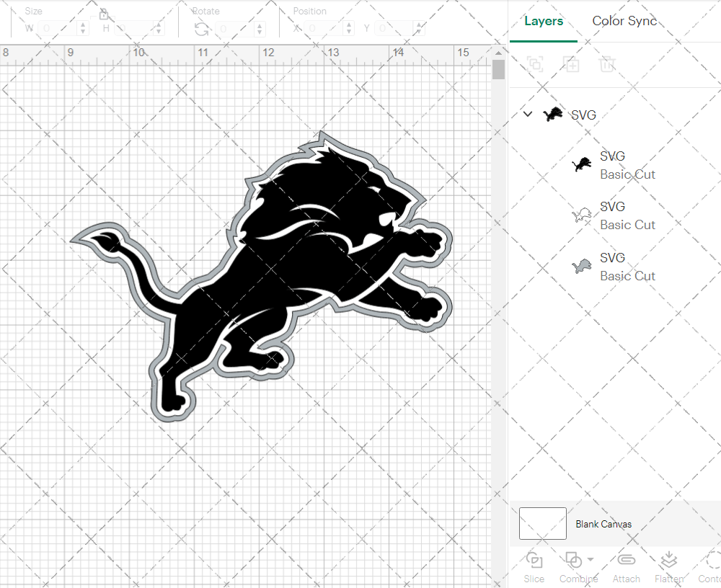Screen dimensions: 721x588
Task: Click the Width stepper arrows
Action: coord(83,29)
